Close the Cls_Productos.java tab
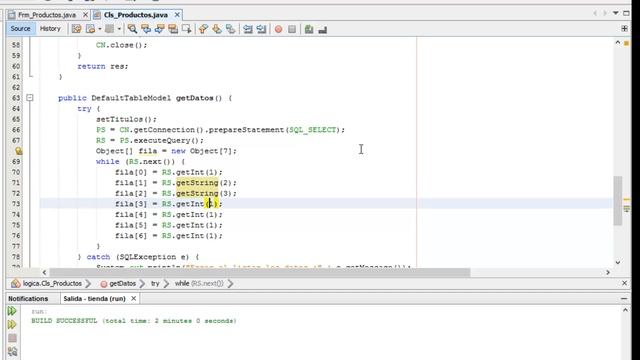The height and width of the screenshot is (360, 640). 177,15
